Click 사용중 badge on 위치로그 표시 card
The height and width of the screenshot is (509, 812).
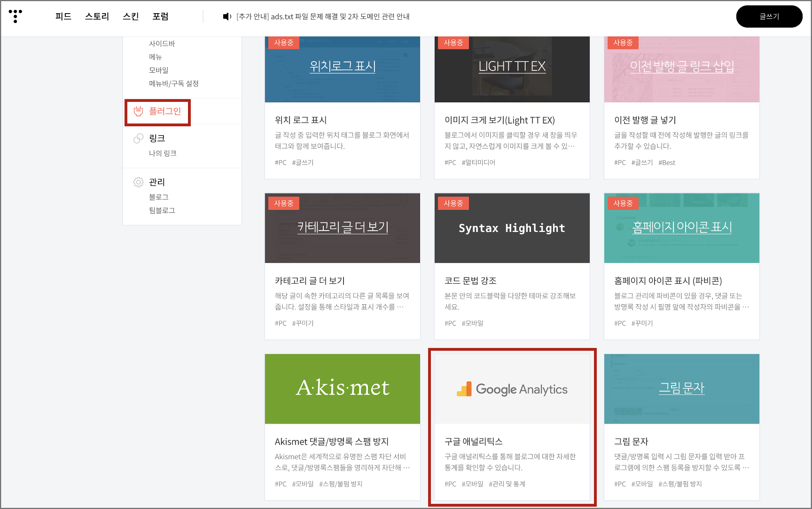284,43
